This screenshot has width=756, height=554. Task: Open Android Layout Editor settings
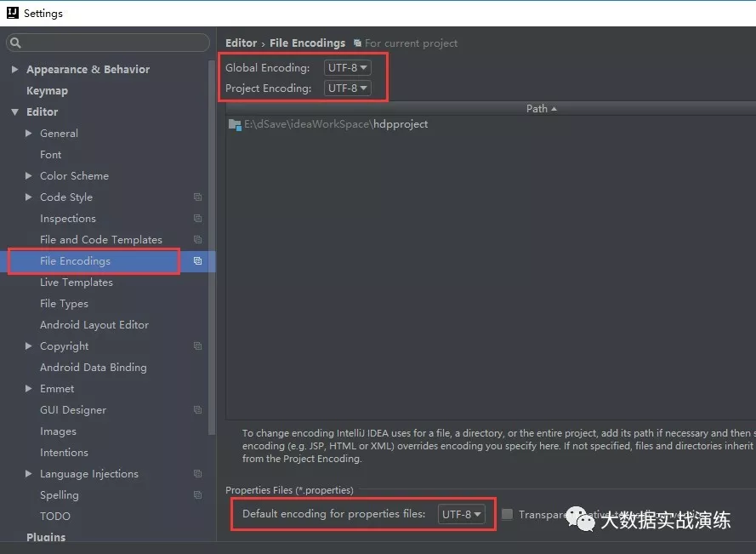(x=94, y=325)
